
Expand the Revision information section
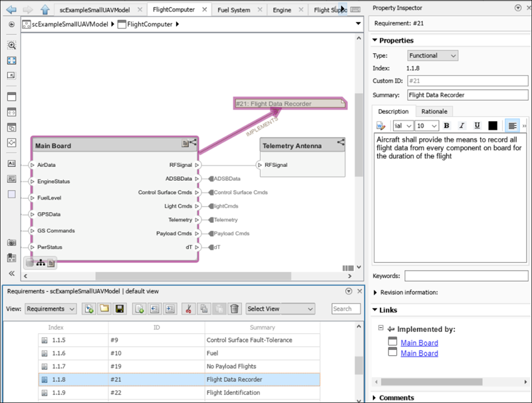[x=376, y=292]
